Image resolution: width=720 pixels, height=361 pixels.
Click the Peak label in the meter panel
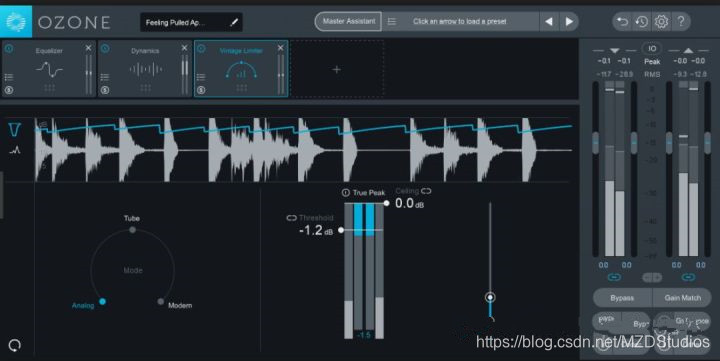(x=652, y=62)
